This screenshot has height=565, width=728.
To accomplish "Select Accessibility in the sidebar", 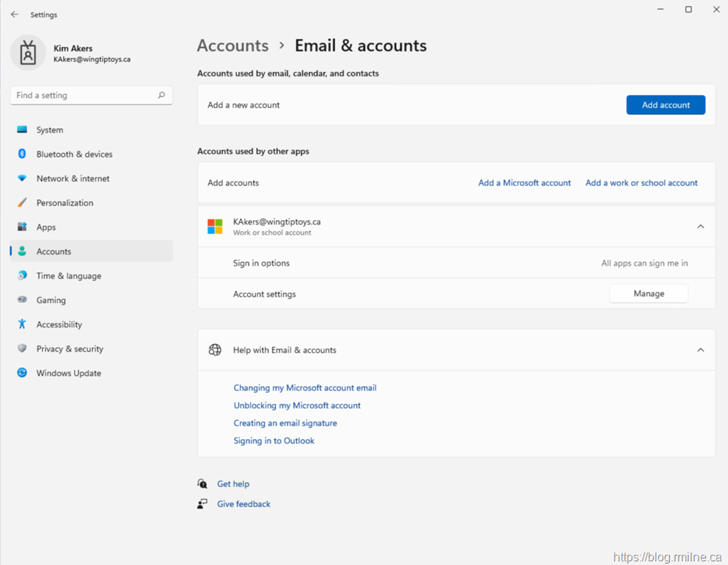I will coord(59,324).
